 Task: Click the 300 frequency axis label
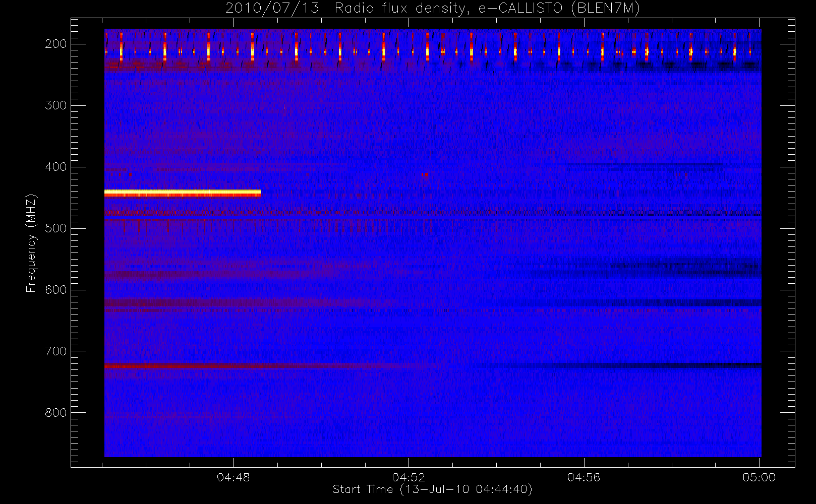pyautogui.click(x=55, y=105)
